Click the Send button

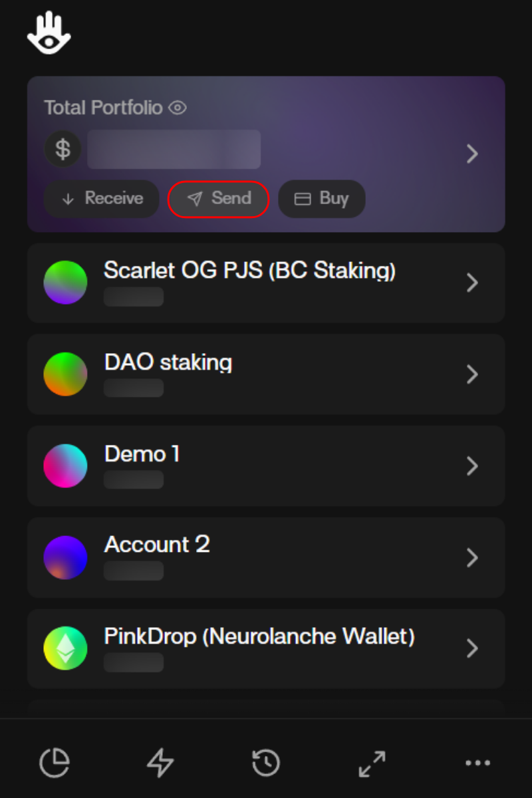219,199
